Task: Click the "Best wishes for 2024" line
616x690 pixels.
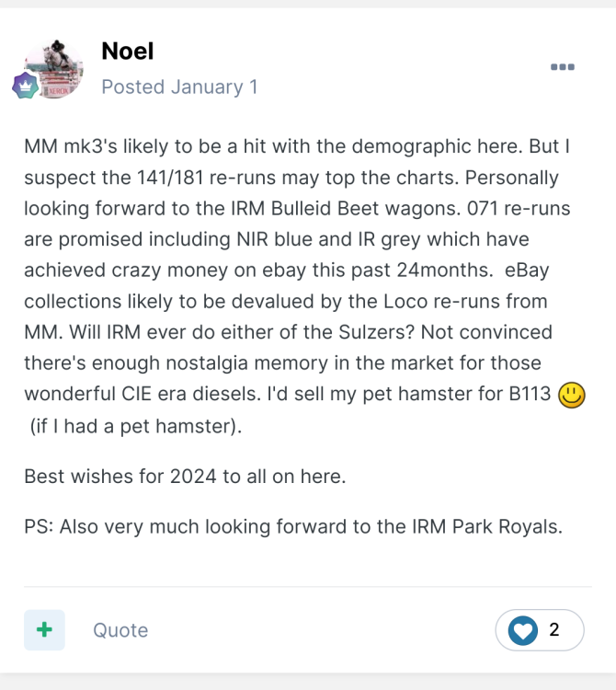Action: 183,476
